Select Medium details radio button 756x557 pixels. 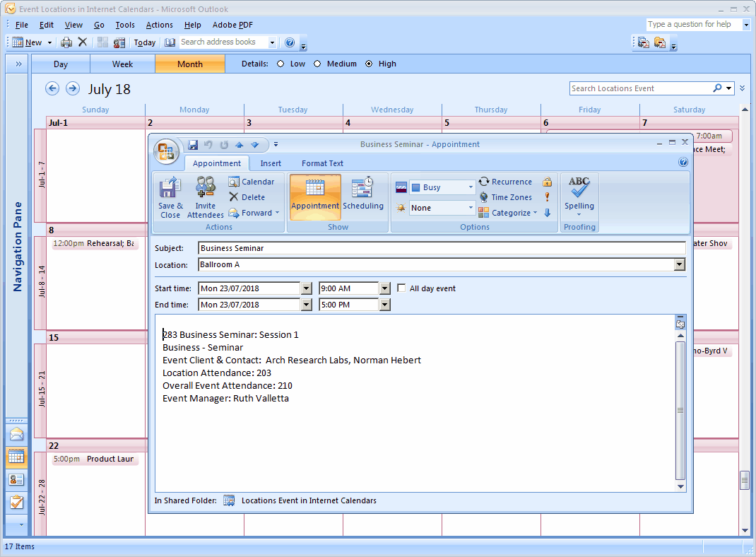317,64
